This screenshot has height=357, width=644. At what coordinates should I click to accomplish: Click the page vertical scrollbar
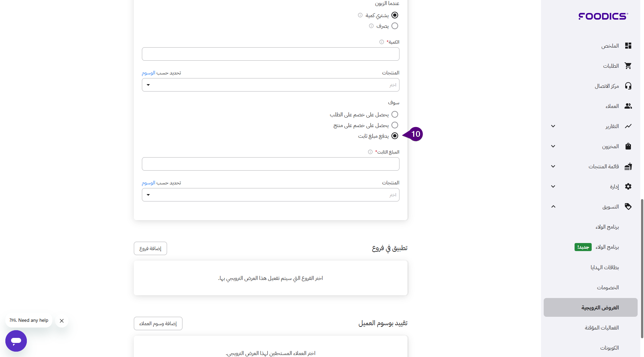click(x=642, y=268)
